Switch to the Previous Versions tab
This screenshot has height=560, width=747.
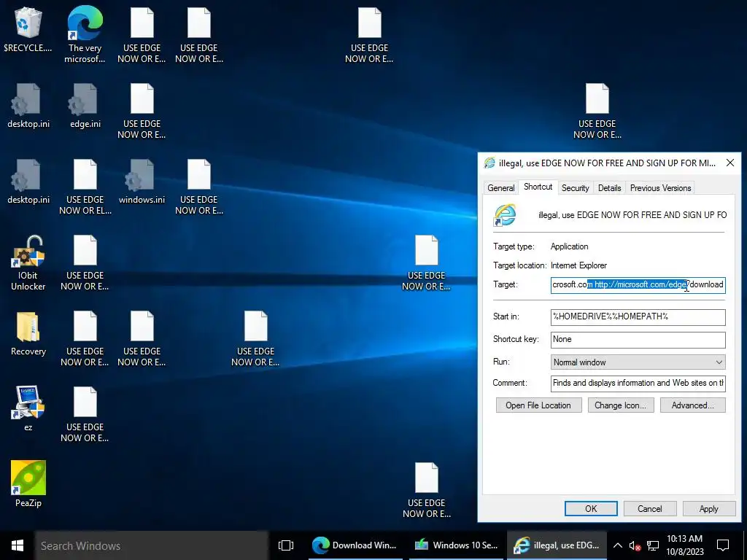660,187
